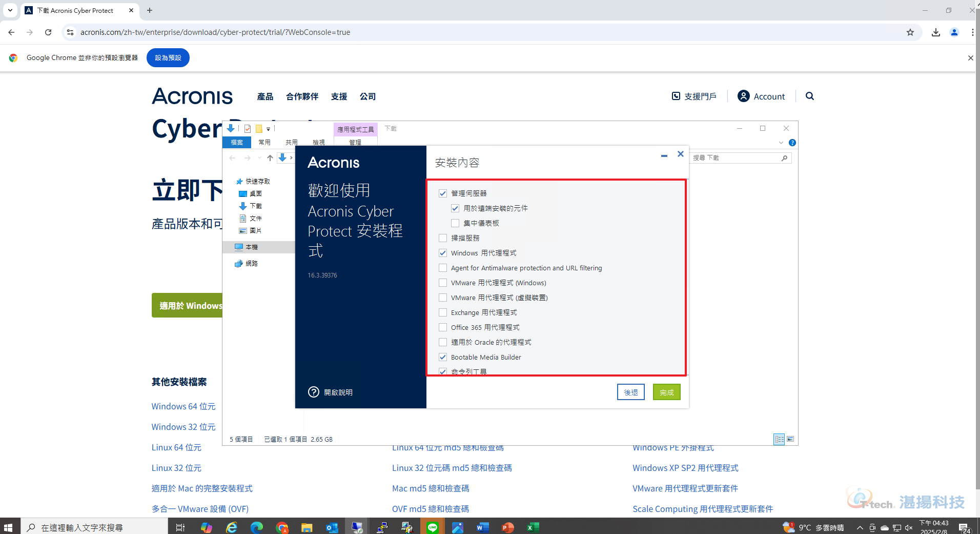Expand the File Explorer ribbon chevron
Screen dimensions: 980x534
781,143
